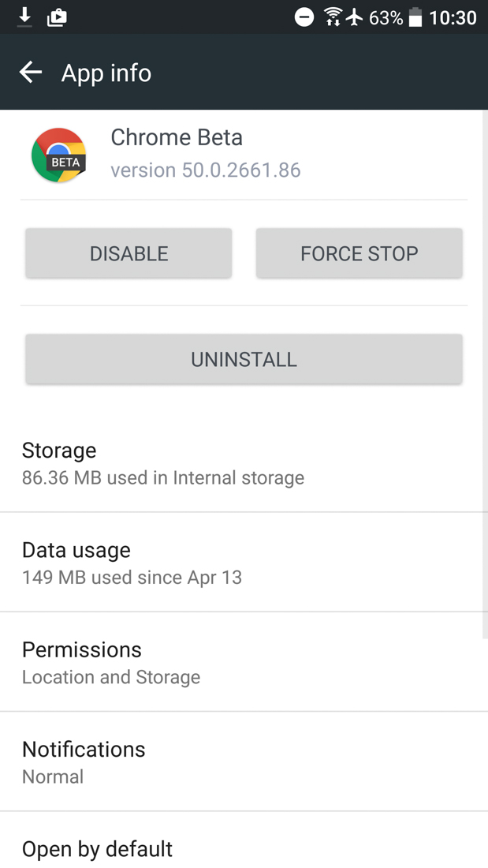Tap the App info title
Viewport: 488px width, 868px height.
coord(106,73)
